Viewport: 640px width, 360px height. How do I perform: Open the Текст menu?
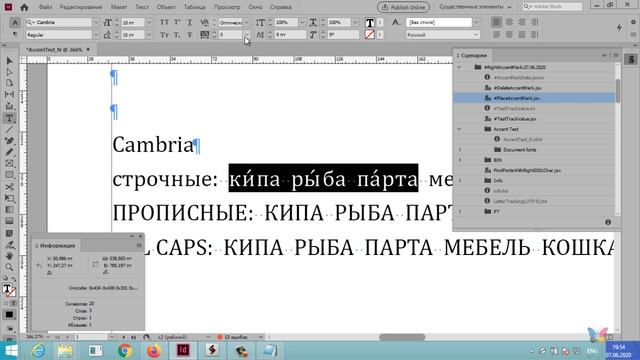tap(142, 7)
